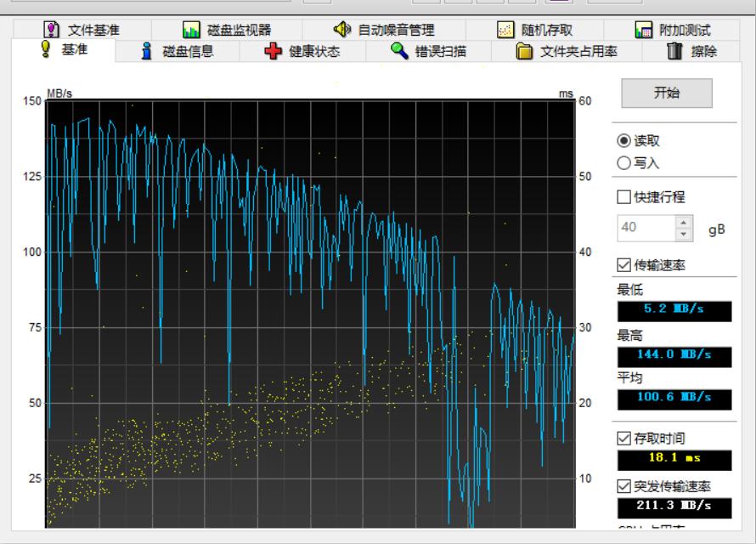Viewport: 756px width, 544px height.
Task: Uncheck the 传输速率 checkbox
Action: (x=624, y=265)
